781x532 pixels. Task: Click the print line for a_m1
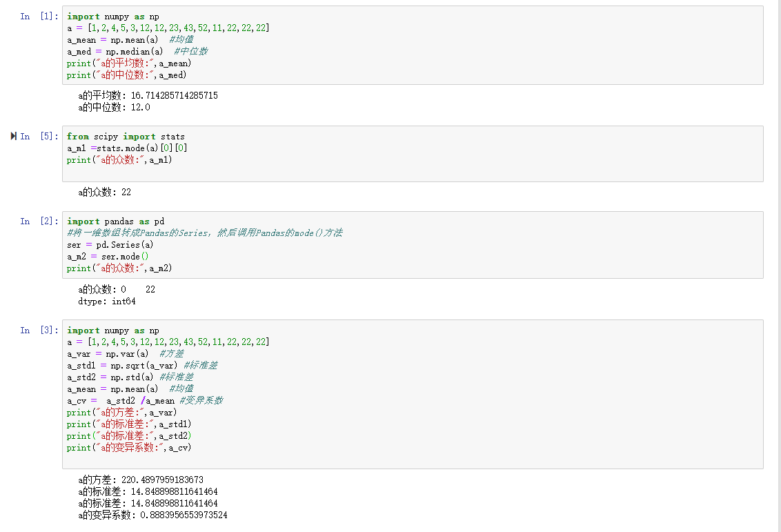point(119,160)
